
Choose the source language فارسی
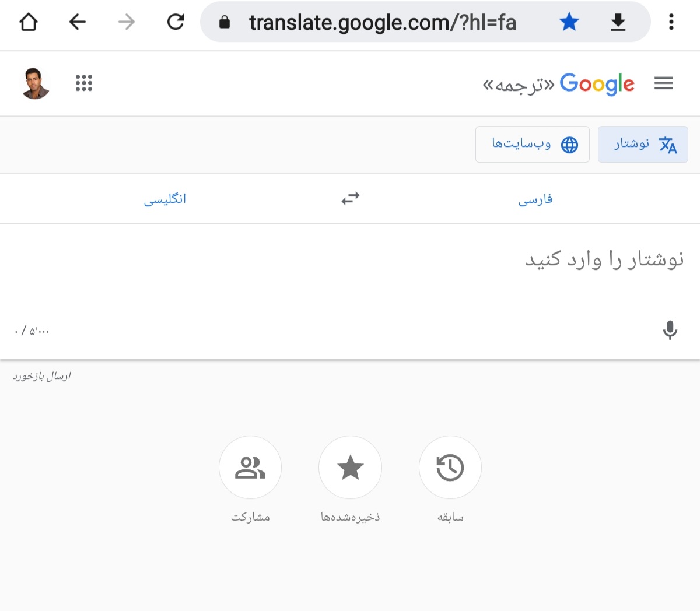(x=535, y=199)
